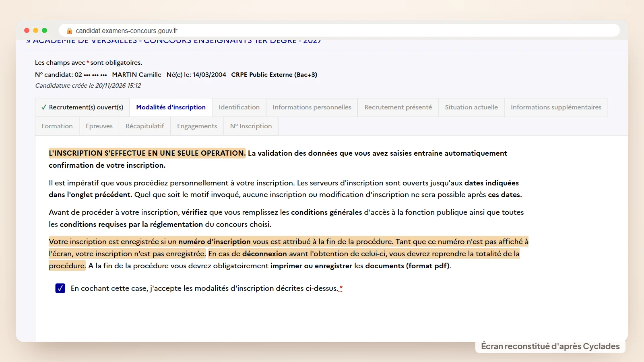Click the checkmark icon on Recrutement(s) ouvert(s)
The width and height of the screenshot is (644, 362).
[x=44, y=107]
